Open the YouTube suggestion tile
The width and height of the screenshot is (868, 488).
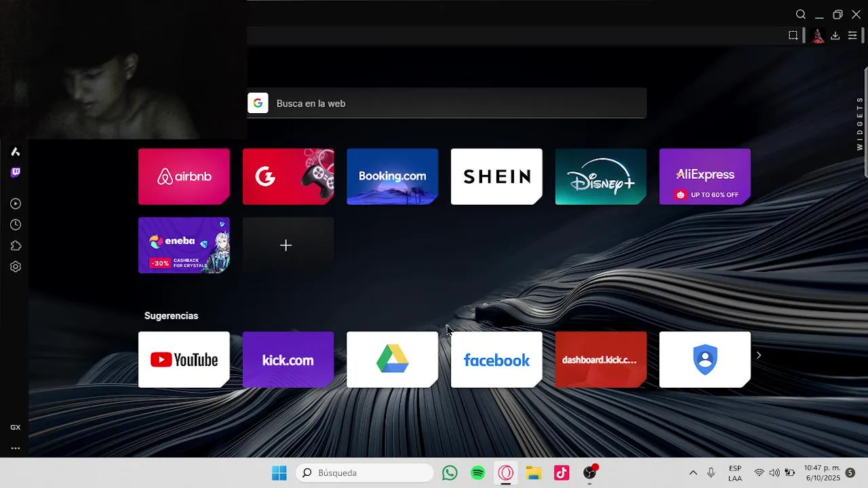tap(184, 359)
